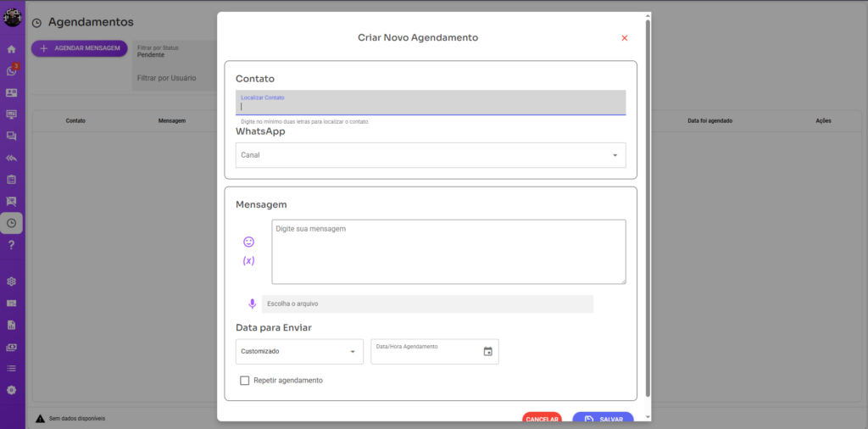Go to Home in the sidebar
This screenshot has width=868, height=429.
(x=11, y=49)
